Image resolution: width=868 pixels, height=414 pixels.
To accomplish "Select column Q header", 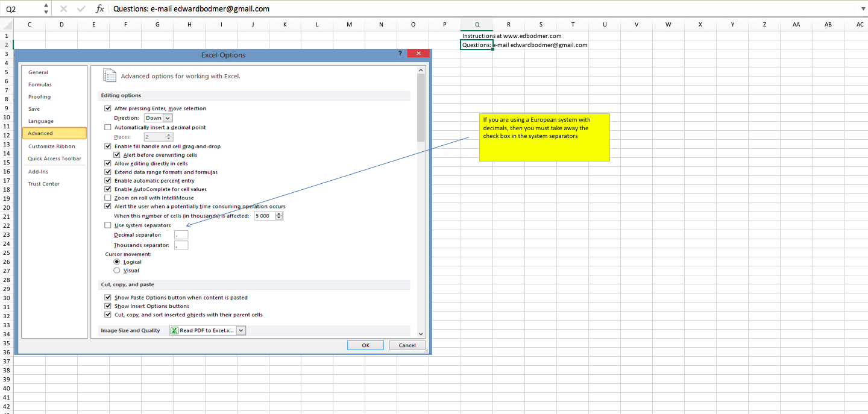I will click(477, 24).
